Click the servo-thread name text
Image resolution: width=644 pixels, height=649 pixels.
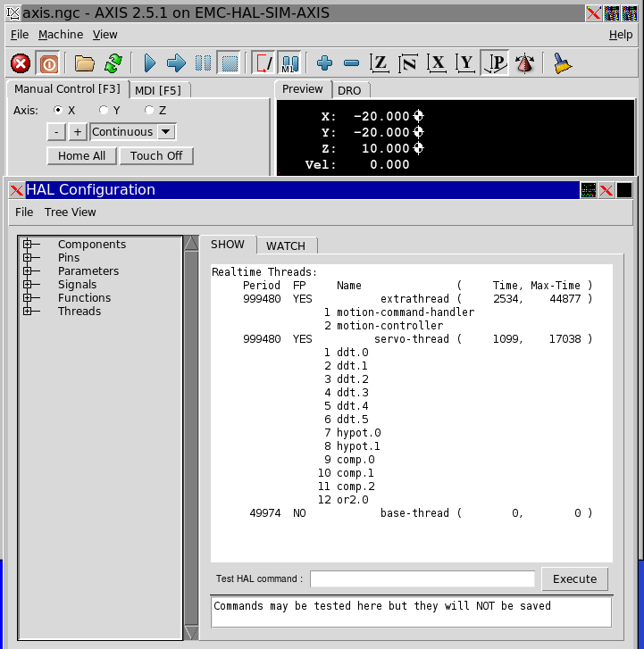[411, 339]
